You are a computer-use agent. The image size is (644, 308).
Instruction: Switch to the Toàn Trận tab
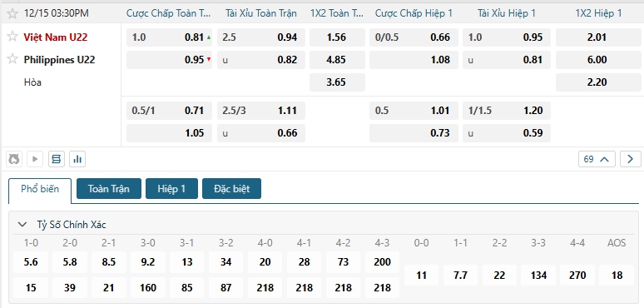109,189
